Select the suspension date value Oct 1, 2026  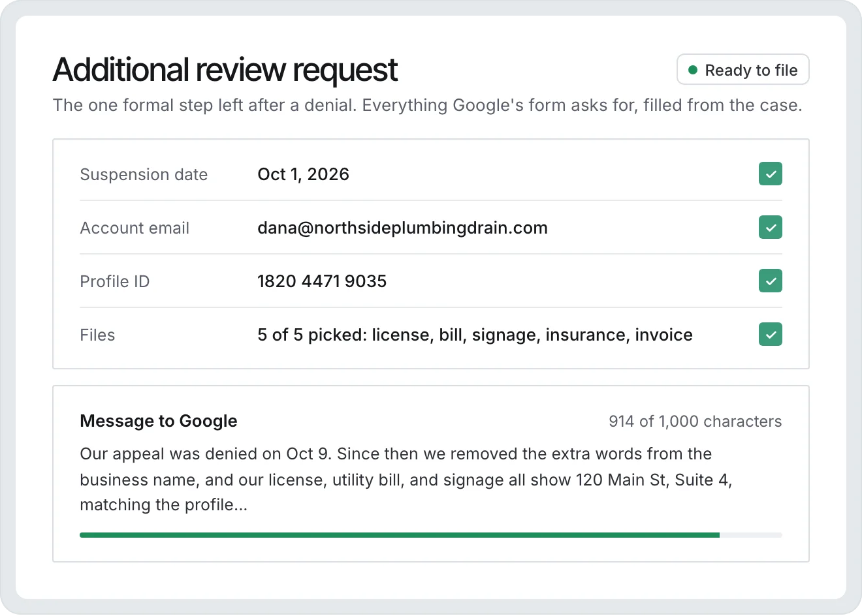coord(304,174)
